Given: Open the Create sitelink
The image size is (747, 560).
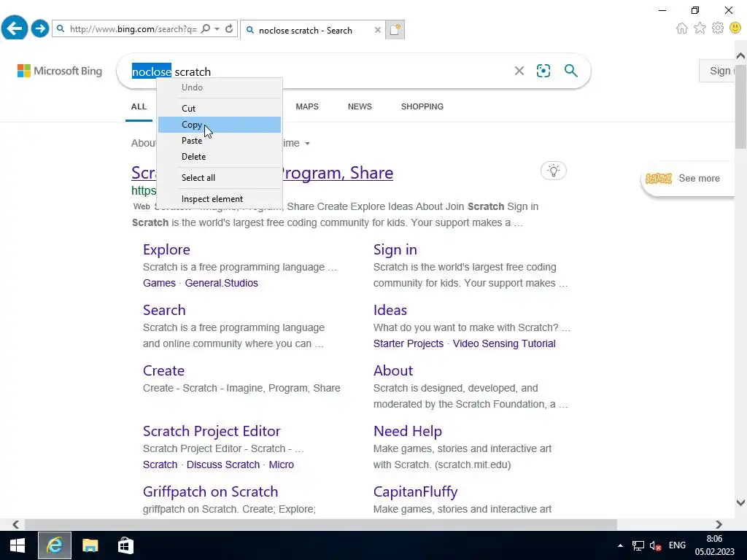Looking at the screenshot, I should coord(163,370).
